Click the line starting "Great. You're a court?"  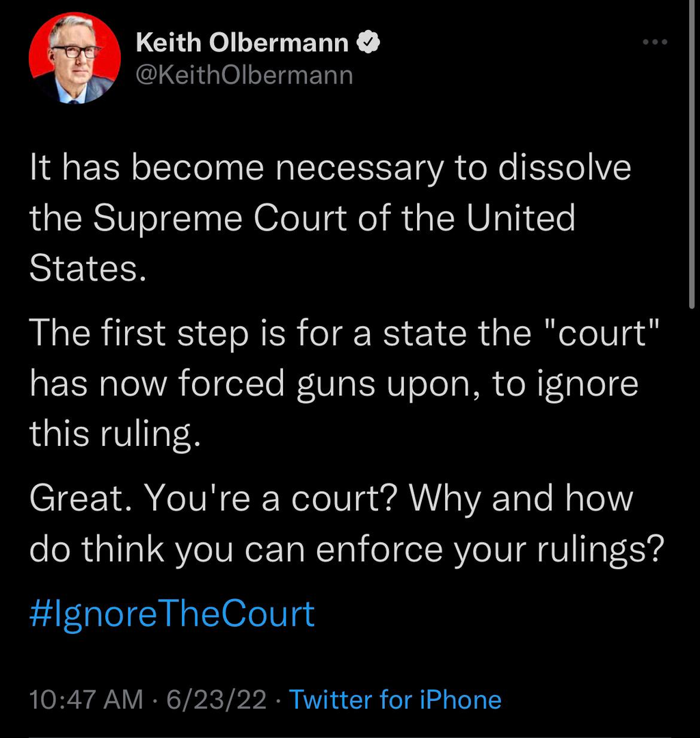click(332, 498)
